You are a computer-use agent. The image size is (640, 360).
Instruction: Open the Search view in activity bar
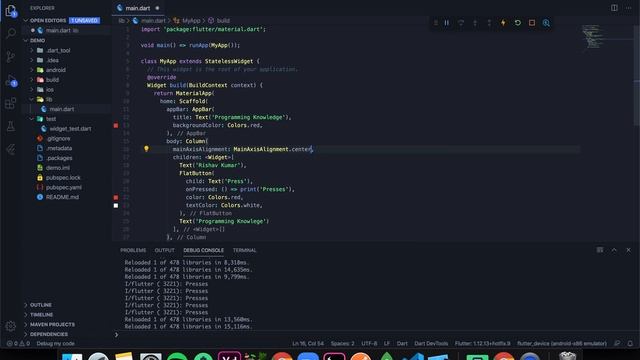point(11,33)
